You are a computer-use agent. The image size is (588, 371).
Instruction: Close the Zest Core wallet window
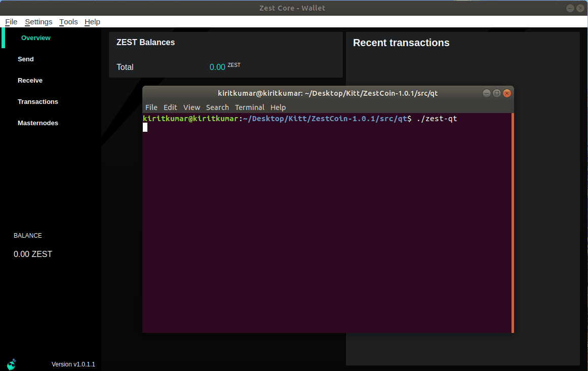[580, 8]
